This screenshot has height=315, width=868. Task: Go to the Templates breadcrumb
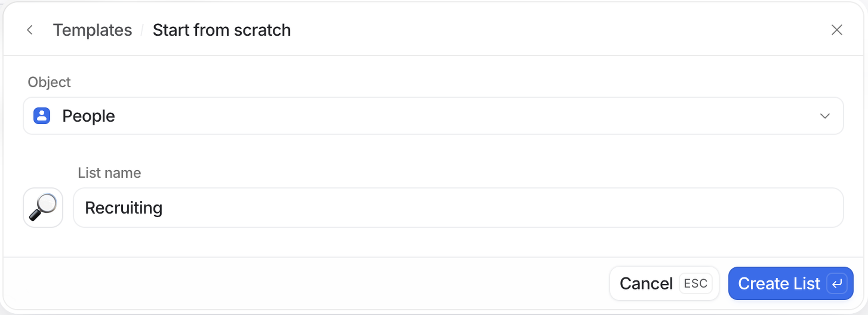click(x=92, y=30)
